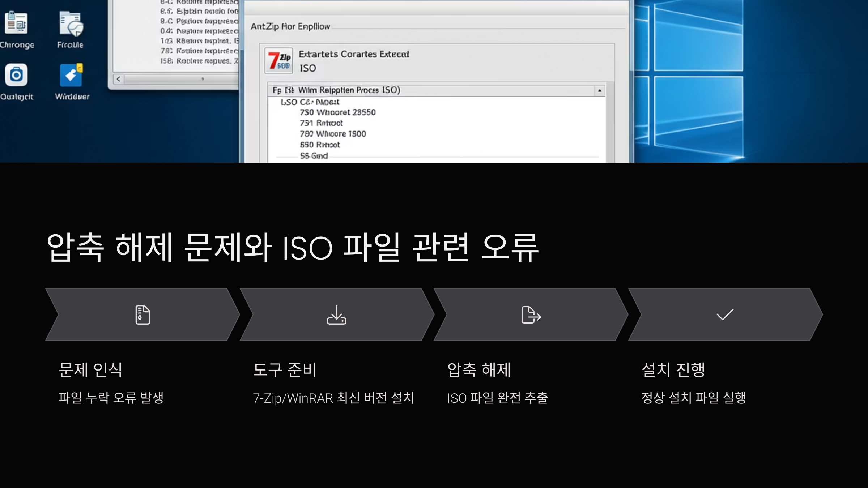
Task: Select the 731 Rrhtoot list entry
Action: tap(321, 123)
